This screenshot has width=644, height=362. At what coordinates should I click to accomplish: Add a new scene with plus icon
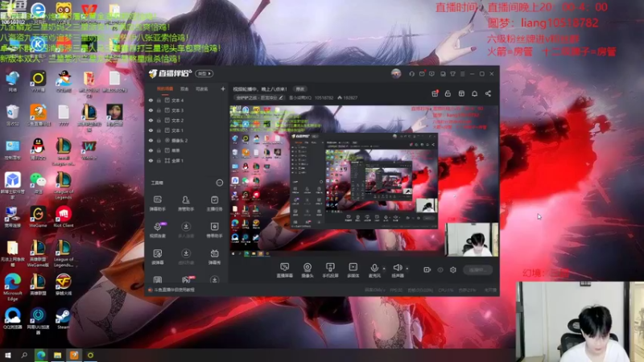tap(223, 88)
